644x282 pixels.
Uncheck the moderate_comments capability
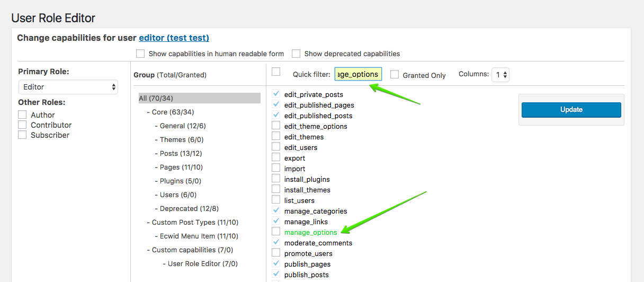(276, 242)
